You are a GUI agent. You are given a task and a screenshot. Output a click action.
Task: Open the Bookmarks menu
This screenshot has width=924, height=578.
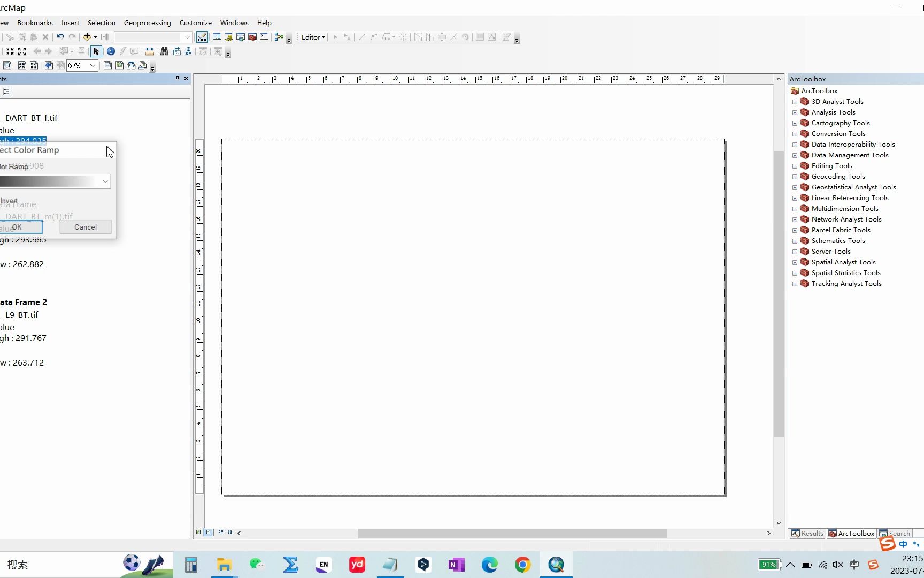(35, 22)
